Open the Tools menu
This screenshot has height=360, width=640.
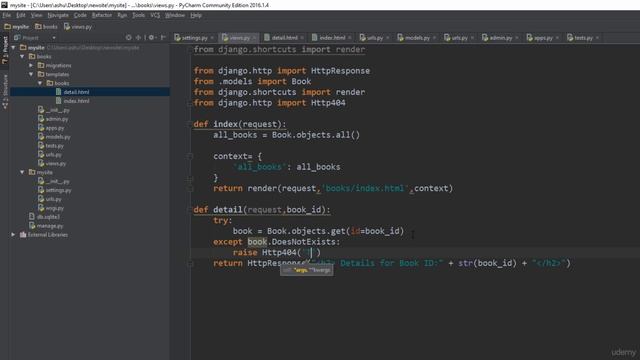point(138,16)
